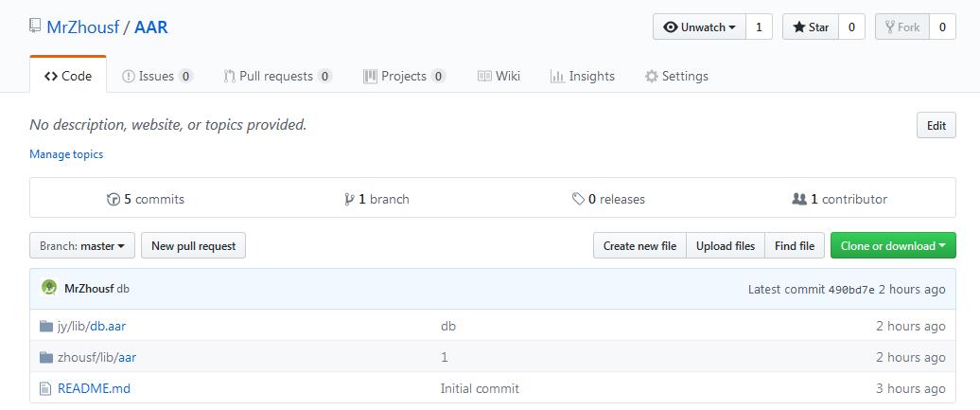
Task: Click the repository book icon beside MrZhousf
Action: [35, 27]
